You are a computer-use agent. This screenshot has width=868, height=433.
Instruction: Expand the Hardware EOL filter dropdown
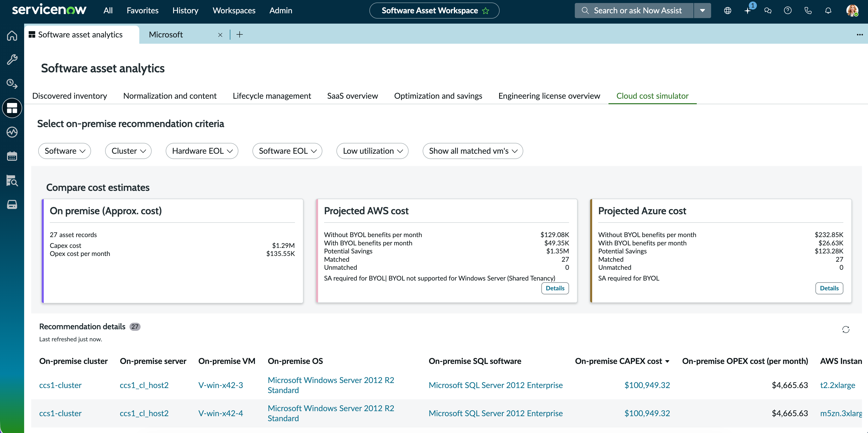point(202,151)
